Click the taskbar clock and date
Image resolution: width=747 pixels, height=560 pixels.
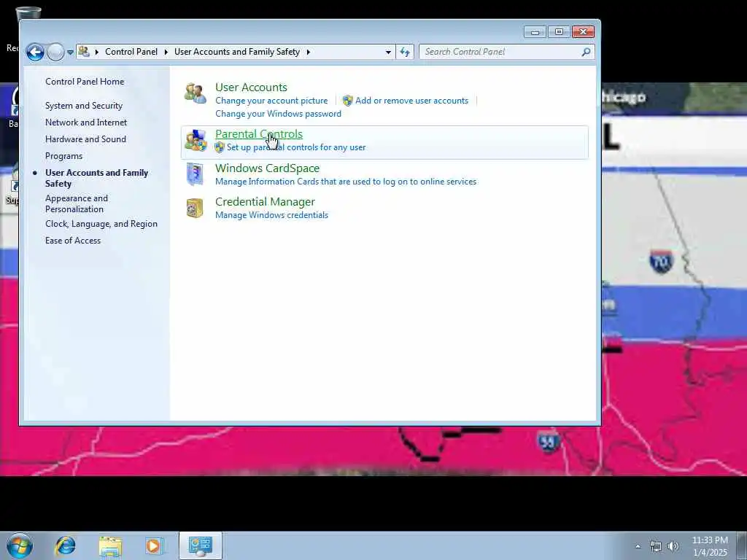tap(710, 546)
